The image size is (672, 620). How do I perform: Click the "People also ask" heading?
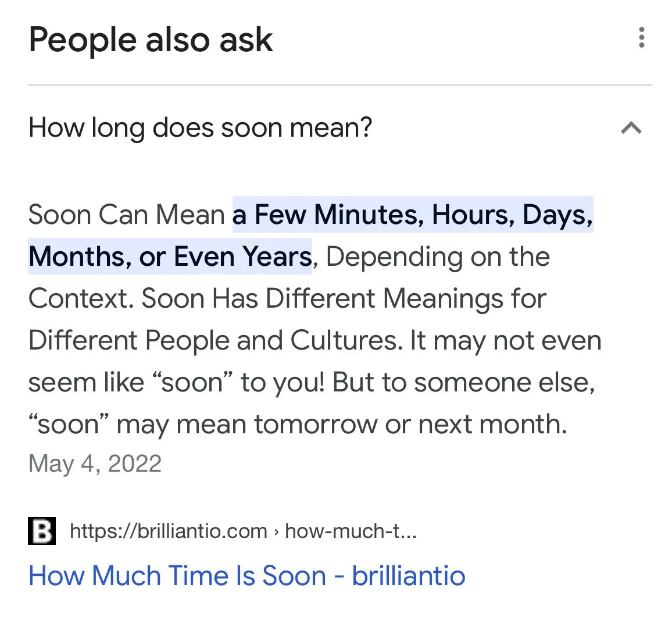point(151,40)
